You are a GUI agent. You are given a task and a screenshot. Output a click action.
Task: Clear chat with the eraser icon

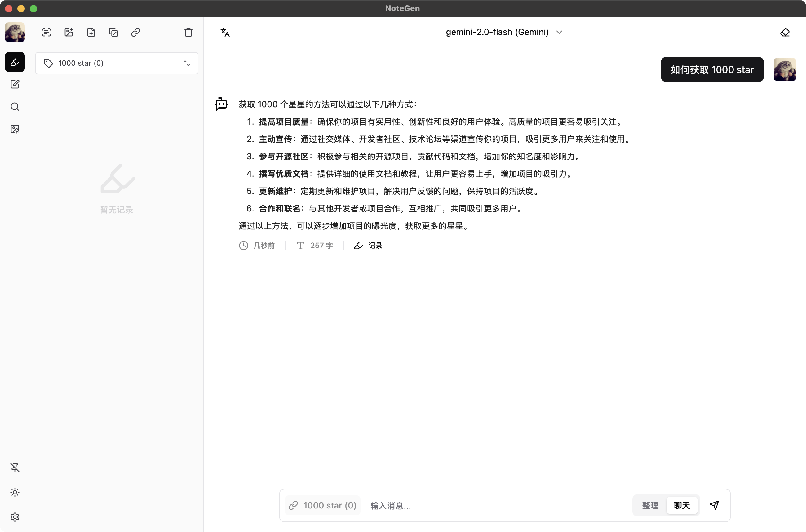point(785,32)
